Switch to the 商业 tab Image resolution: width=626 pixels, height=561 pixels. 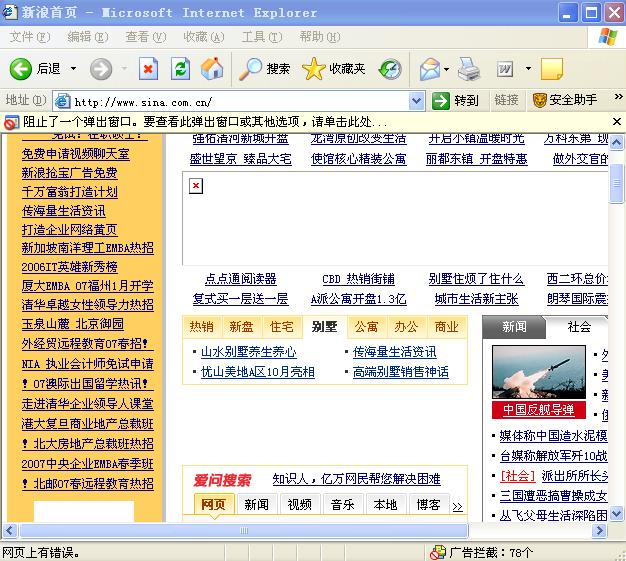(446, 327)
